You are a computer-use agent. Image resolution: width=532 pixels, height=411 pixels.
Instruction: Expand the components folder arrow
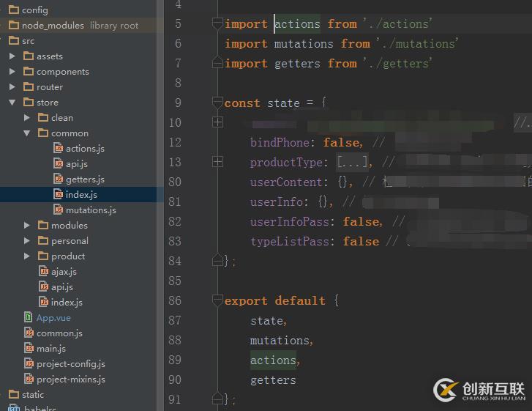(12, 71)
